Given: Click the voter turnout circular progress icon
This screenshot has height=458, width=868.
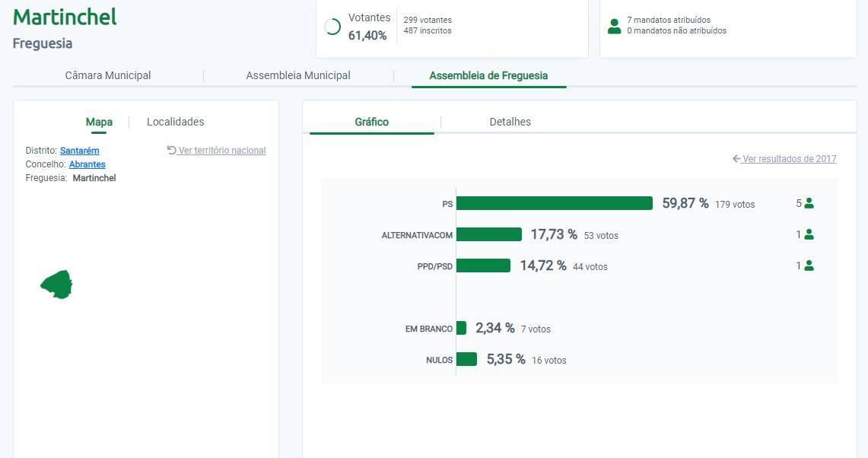Looking at the screenshot, I should (332, 27).
